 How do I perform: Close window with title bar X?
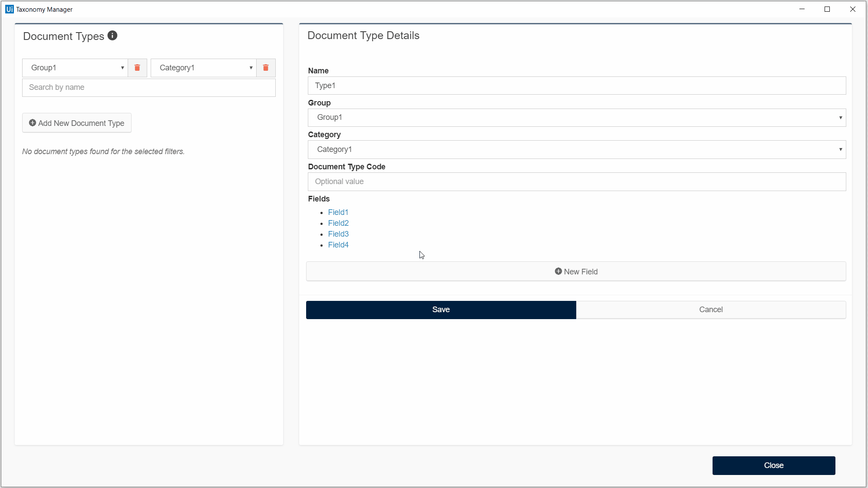(x=852, y=9)
